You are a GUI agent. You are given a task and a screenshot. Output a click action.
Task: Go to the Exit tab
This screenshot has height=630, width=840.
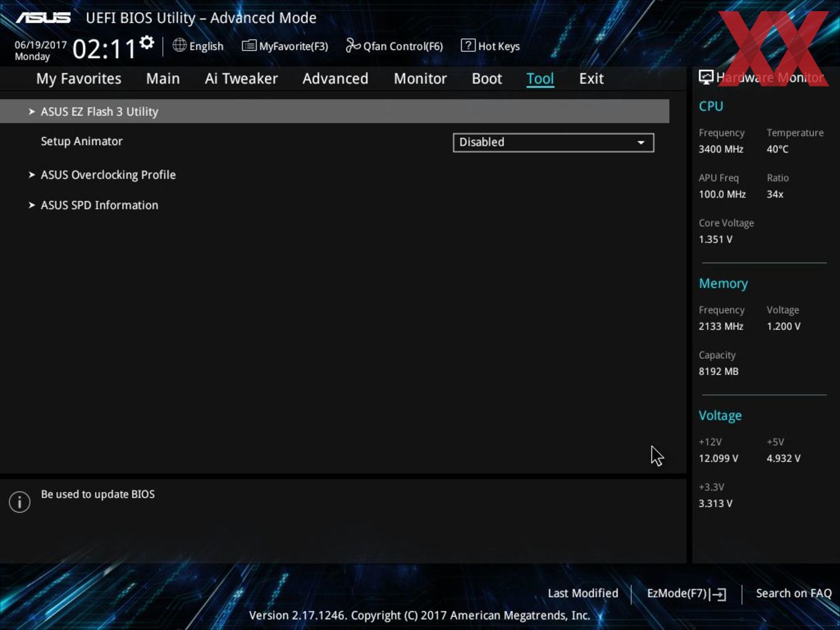coord(591,79)
